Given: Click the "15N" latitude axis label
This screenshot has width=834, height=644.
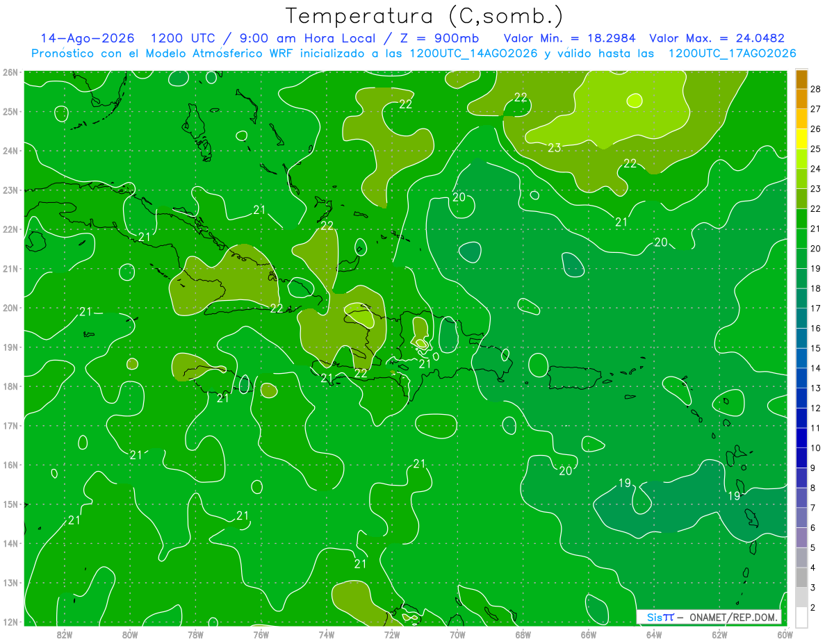Looking at the screenshot, I should point(10,504).
